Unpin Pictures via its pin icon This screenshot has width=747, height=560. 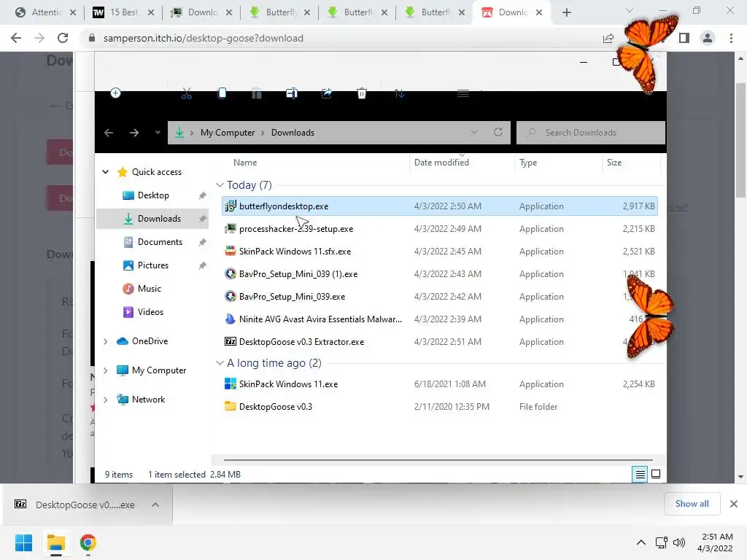tap(203, 265)
